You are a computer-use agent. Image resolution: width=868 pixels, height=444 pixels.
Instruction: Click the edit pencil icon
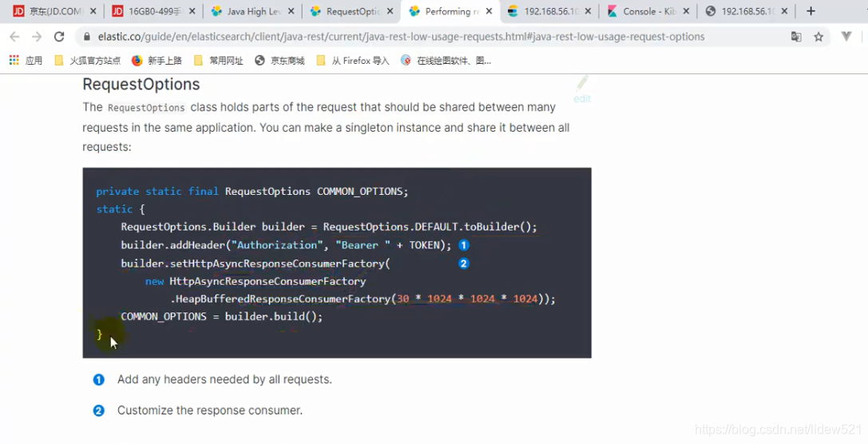[x=582, y=82]
